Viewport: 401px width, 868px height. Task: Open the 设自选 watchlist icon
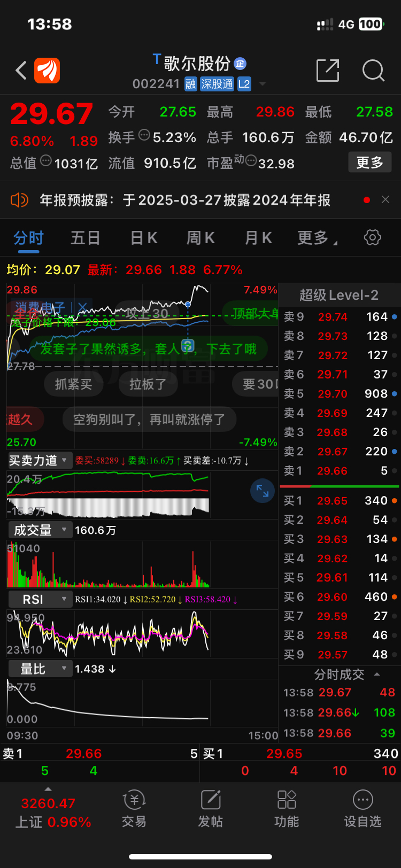(363, 809)
